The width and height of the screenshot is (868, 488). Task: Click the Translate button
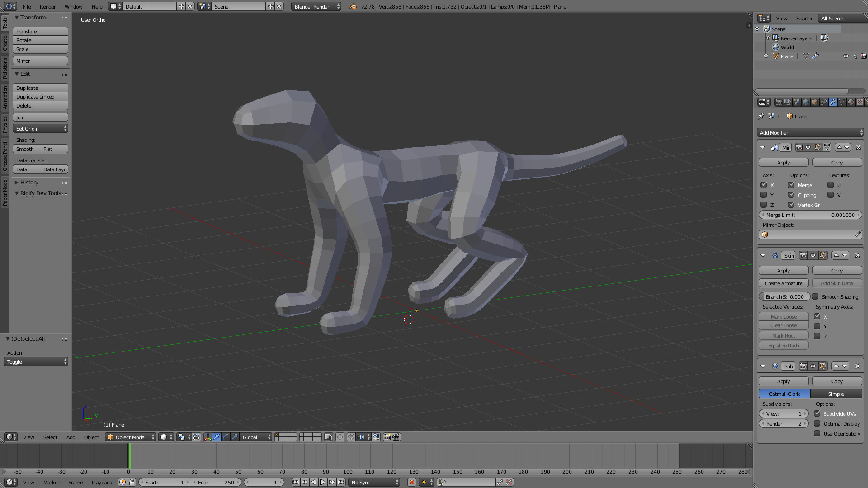click(x=41, y=31)
